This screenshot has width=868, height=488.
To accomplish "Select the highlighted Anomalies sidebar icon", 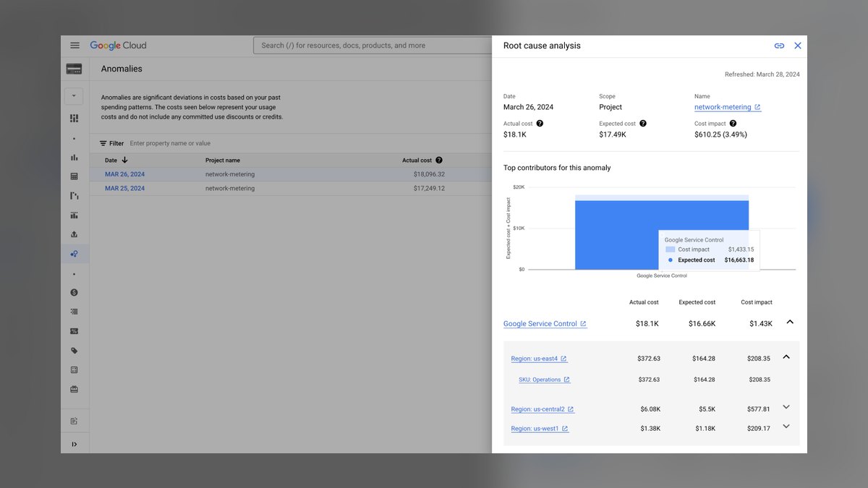I will pyautogui.click(x=74, y=254).
